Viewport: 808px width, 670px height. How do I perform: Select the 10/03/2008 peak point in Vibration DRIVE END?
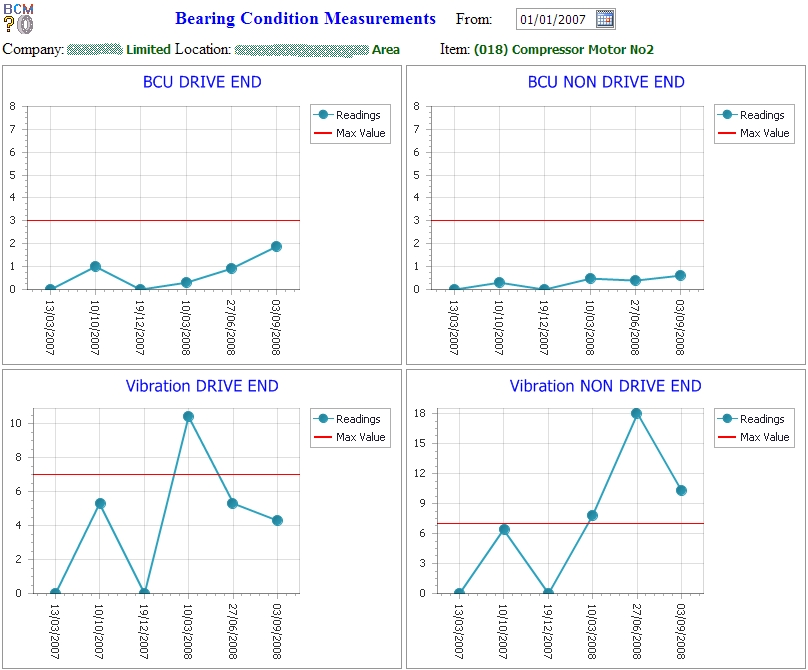(189, 416)
